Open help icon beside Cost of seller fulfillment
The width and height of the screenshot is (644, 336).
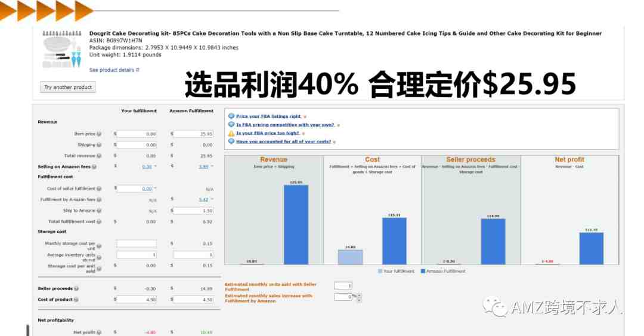(x=99, y=189)
